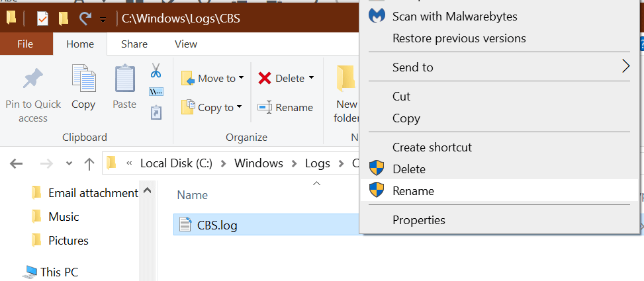This screenshot has width=644, height=281.
Task: Choose Copy from the context menu
Action: 498,118
